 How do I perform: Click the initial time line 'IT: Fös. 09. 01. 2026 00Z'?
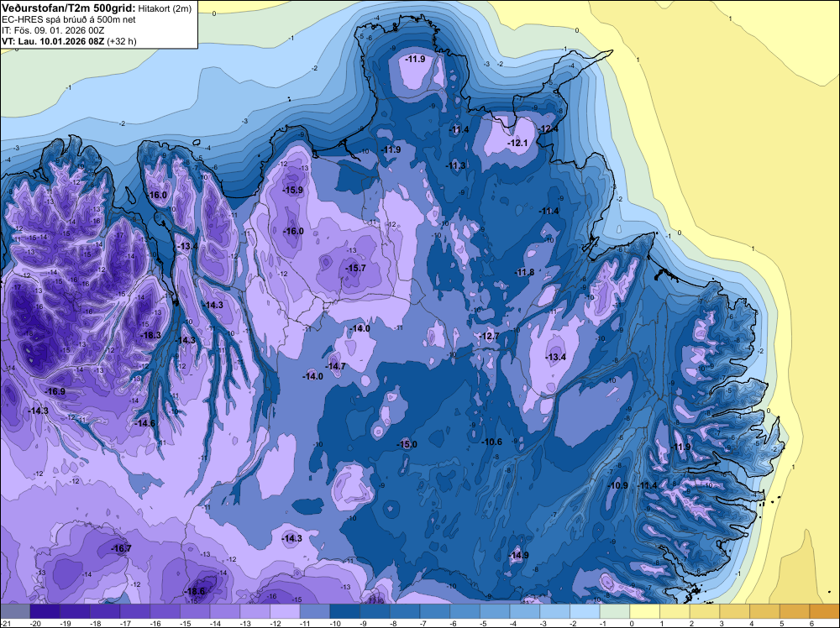pos(53,30)
